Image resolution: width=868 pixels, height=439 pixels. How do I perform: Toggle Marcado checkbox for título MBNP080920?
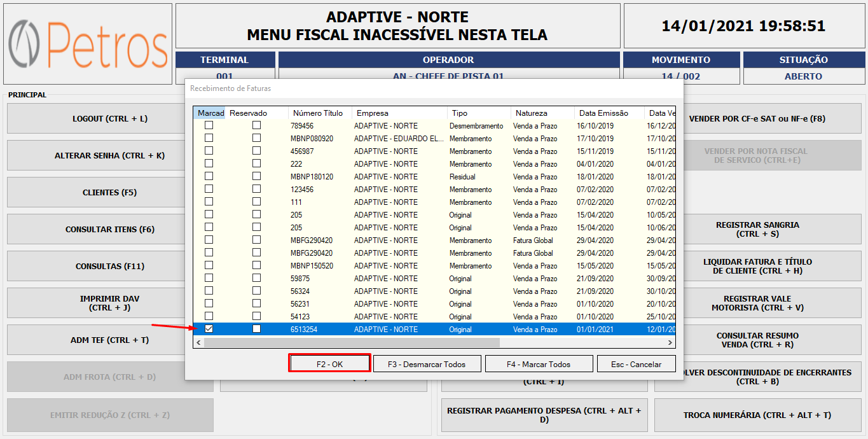pos(209,138)
